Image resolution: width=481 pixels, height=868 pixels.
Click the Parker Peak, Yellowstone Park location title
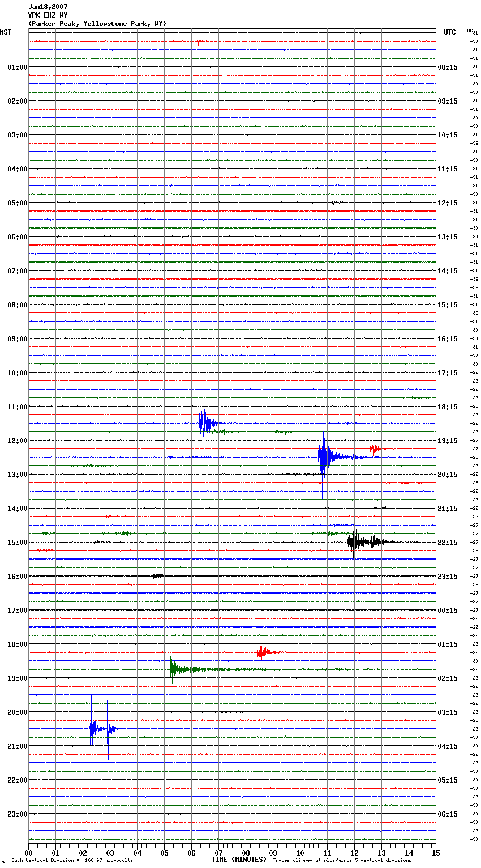click(97, 24)
